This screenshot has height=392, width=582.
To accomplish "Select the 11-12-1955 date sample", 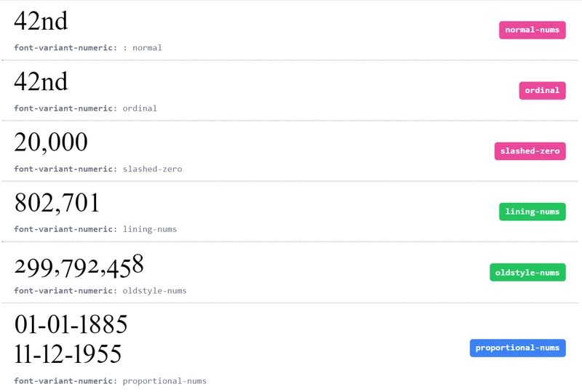I will 68,353.
